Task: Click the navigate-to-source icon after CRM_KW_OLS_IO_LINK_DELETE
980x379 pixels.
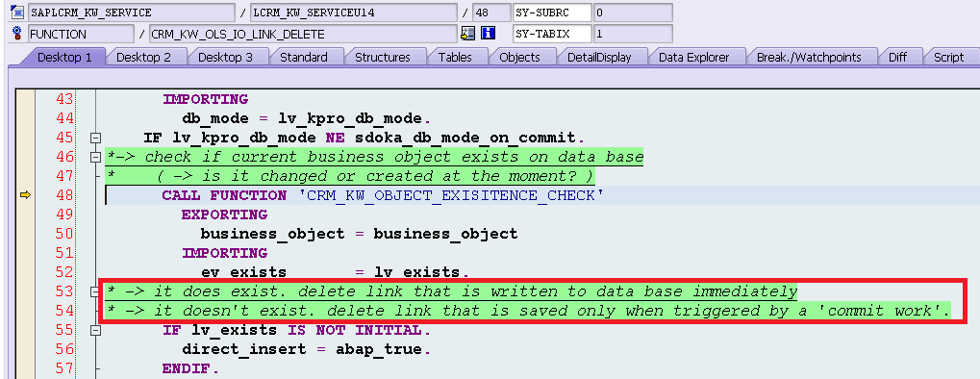Action: (x=467, y=34)
